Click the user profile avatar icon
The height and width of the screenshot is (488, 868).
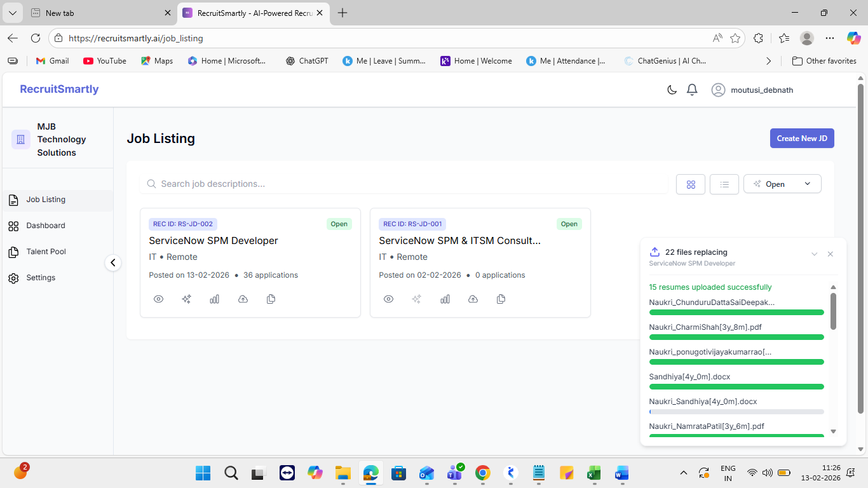coord(718,90)
